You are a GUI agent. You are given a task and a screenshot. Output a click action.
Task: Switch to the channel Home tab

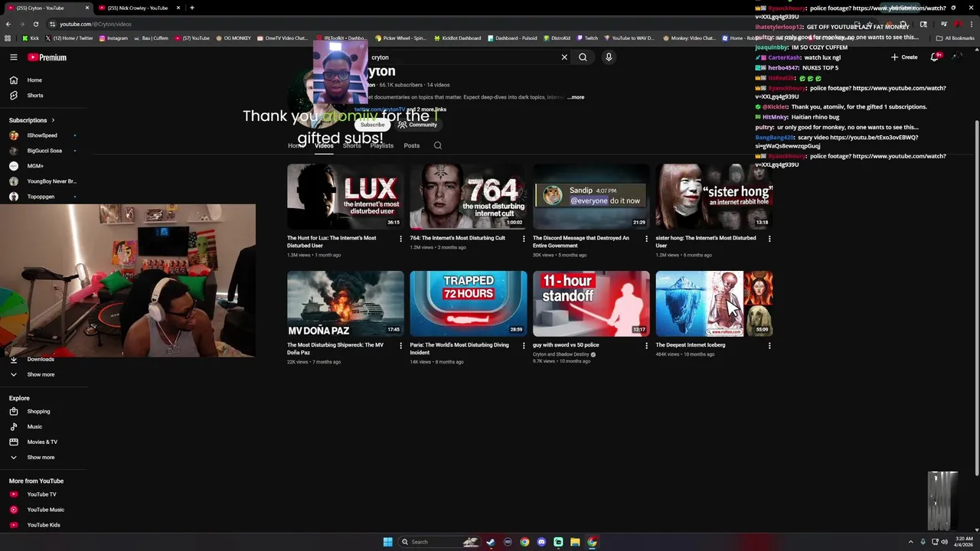pos(295,145)
